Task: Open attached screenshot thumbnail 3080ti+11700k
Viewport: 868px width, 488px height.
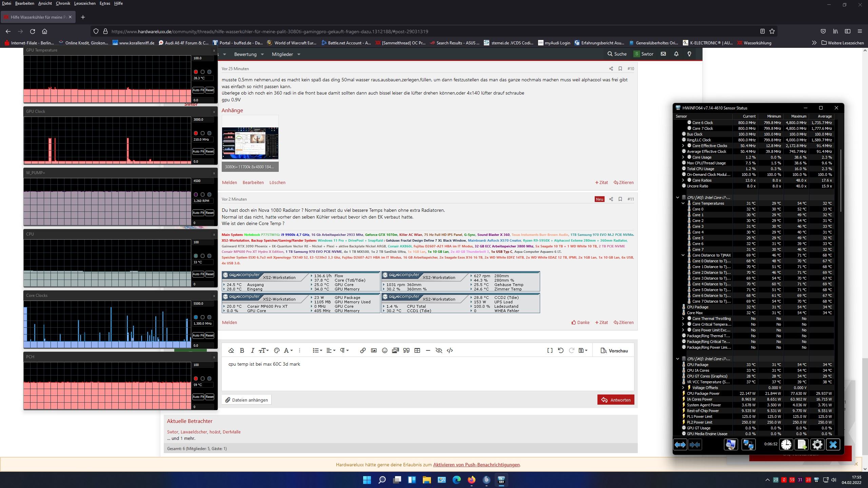Action: pos(250,143)
